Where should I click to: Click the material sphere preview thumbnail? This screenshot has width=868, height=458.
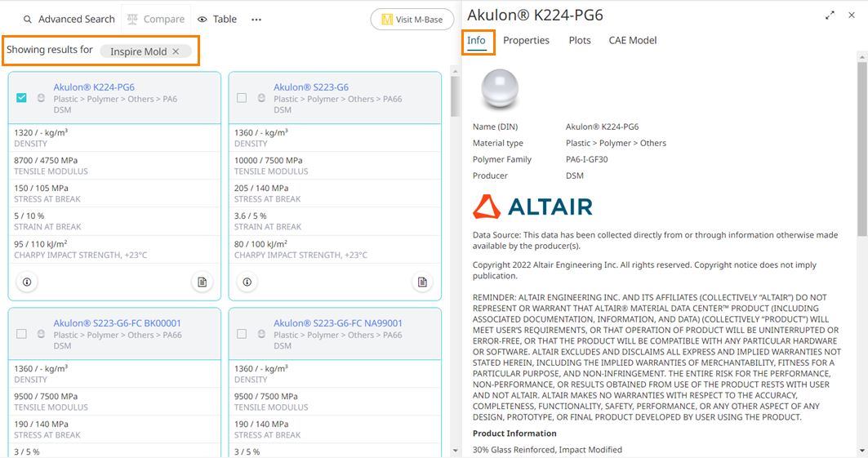[x=500, y=89]
